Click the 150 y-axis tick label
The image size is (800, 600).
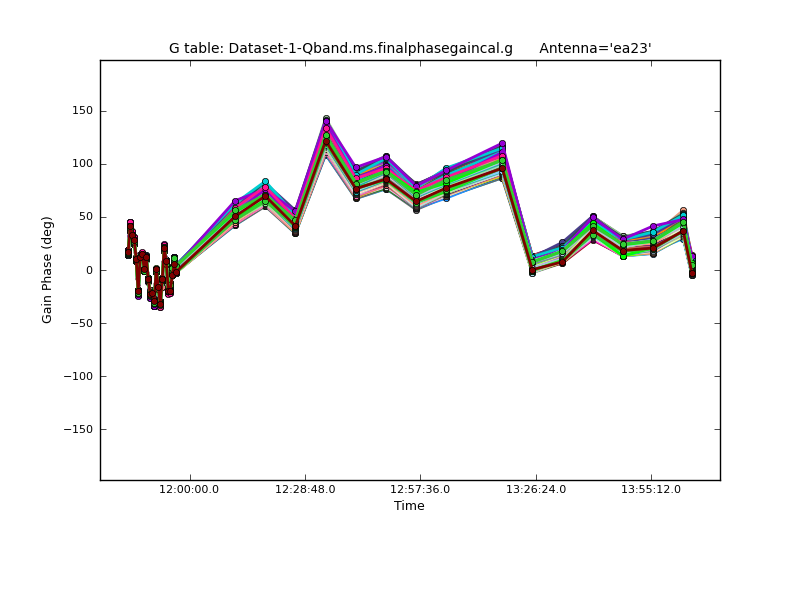click(84, 111)
